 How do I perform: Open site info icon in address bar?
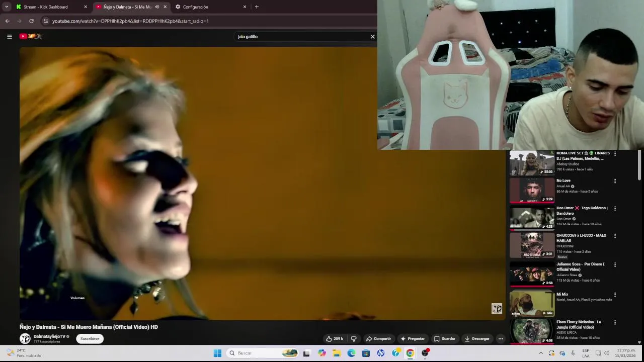point(46,21)
